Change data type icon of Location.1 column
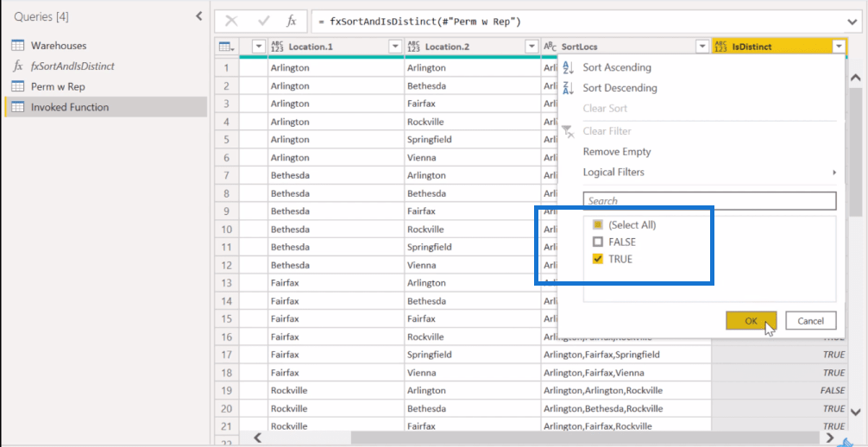 [x=277, y=47]
